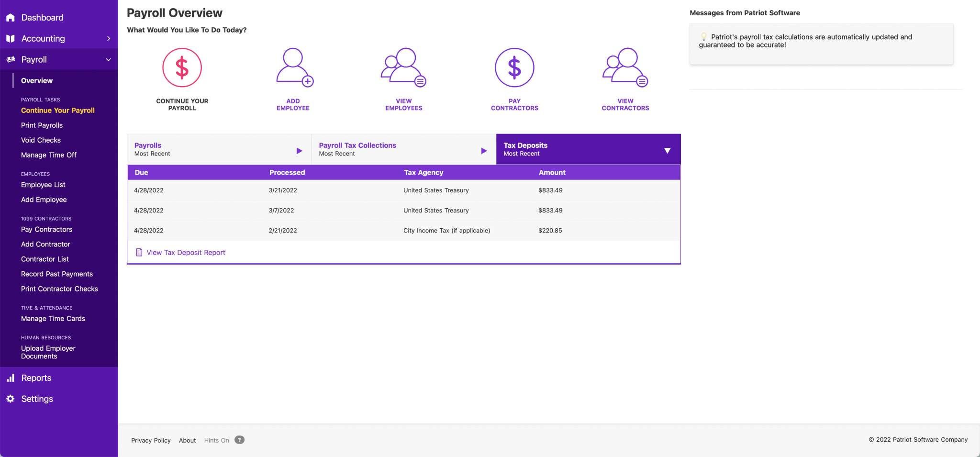Collapse the Payroll sidebar section chevron

pyautogui.click(x=109, y=59)
